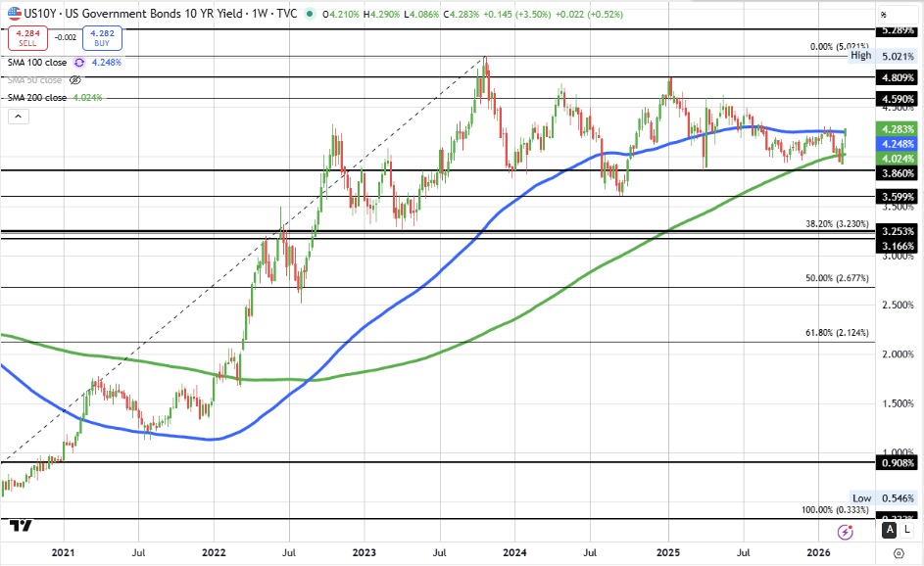The image size is (924, 566).
Task: Collapse the legend using the up-arrow chevron
Action: pyautogui.click(x=18, y=114)
